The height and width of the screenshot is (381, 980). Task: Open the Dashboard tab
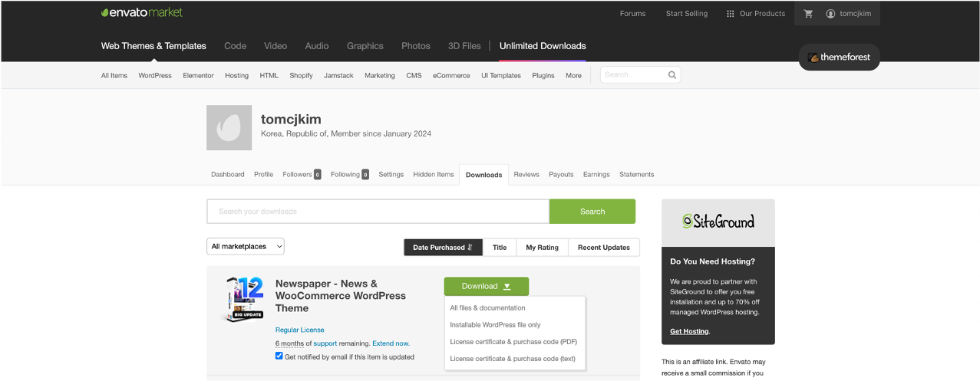(x=228, y=175)
